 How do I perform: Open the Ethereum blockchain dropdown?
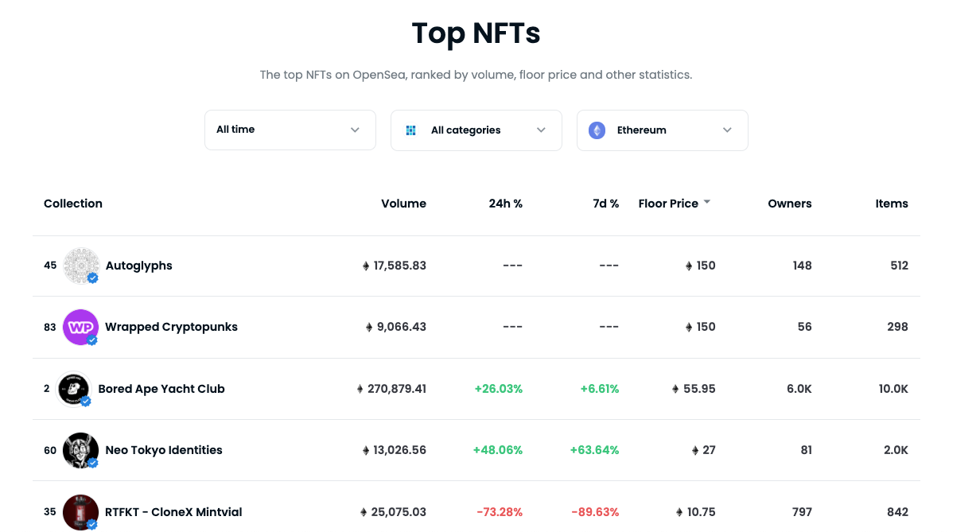click(x=662, y=130)
